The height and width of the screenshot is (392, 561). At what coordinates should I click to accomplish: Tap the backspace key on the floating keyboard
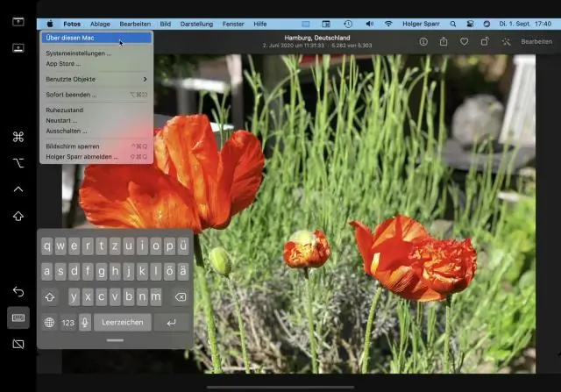[181, 296]
